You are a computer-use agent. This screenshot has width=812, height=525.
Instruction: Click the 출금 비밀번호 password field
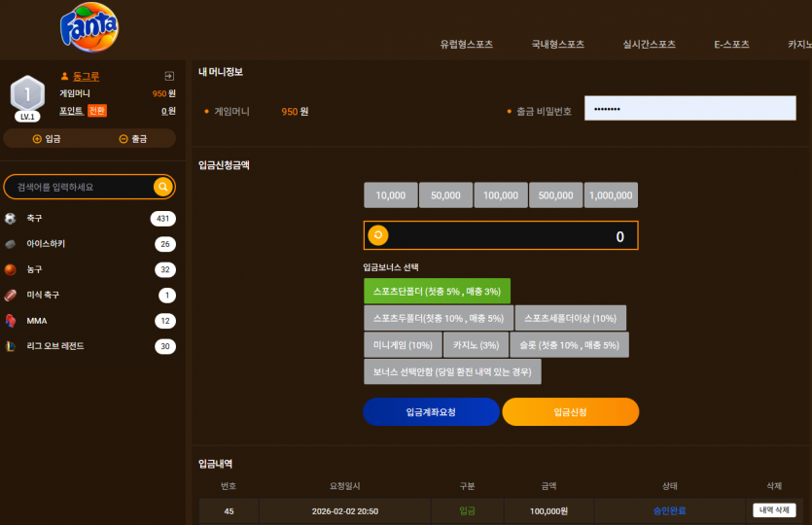689,108
